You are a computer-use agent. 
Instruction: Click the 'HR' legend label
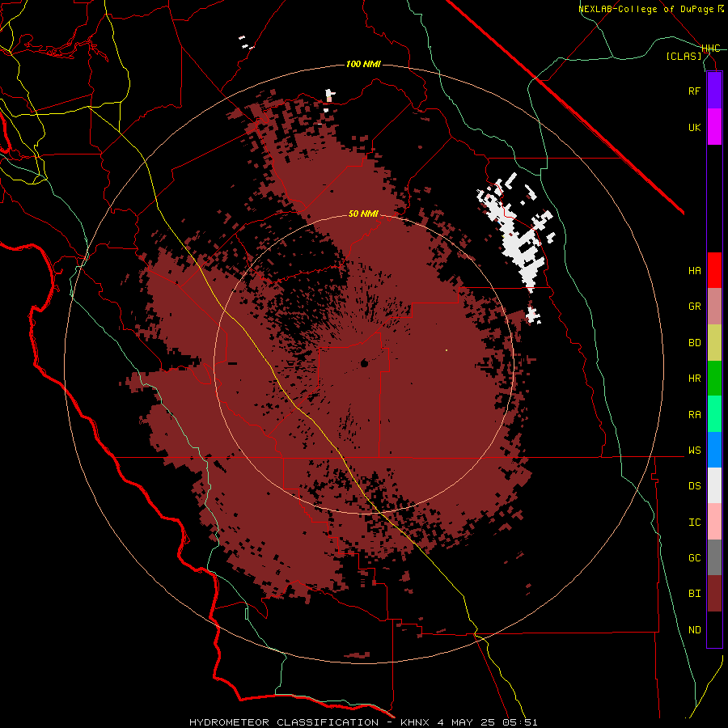click(695, 379)
